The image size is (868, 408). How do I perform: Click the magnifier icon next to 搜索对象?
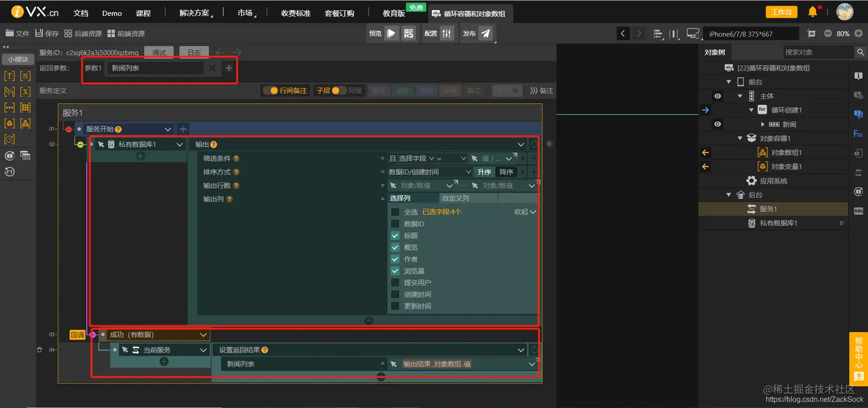point(862,52)
